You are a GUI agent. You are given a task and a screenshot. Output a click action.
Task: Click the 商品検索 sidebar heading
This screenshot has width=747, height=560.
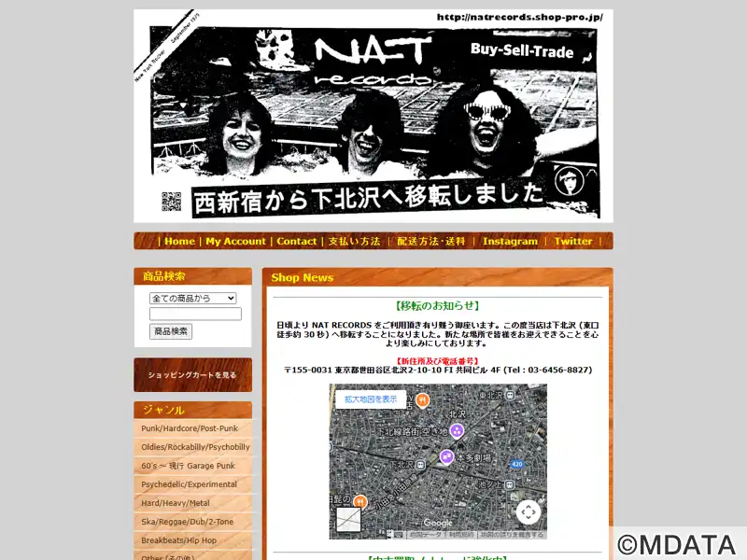(164, 276)
